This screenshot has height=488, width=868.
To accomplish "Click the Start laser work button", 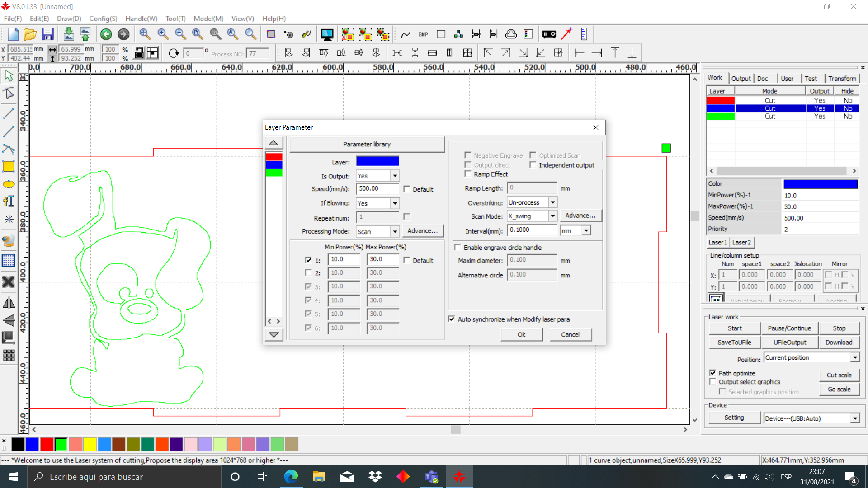I will [735, 328].
